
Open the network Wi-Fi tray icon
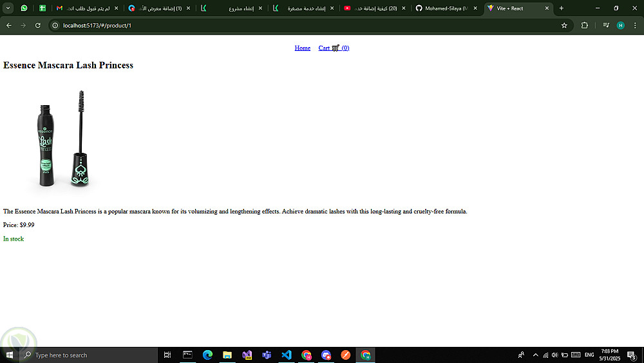pyautogui.click(x=545, y=355)
